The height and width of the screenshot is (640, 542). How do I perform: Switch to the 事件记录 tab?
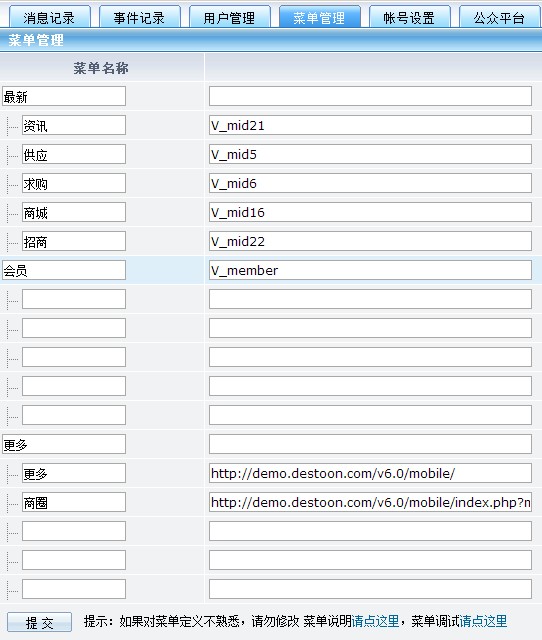coord(140,17)
